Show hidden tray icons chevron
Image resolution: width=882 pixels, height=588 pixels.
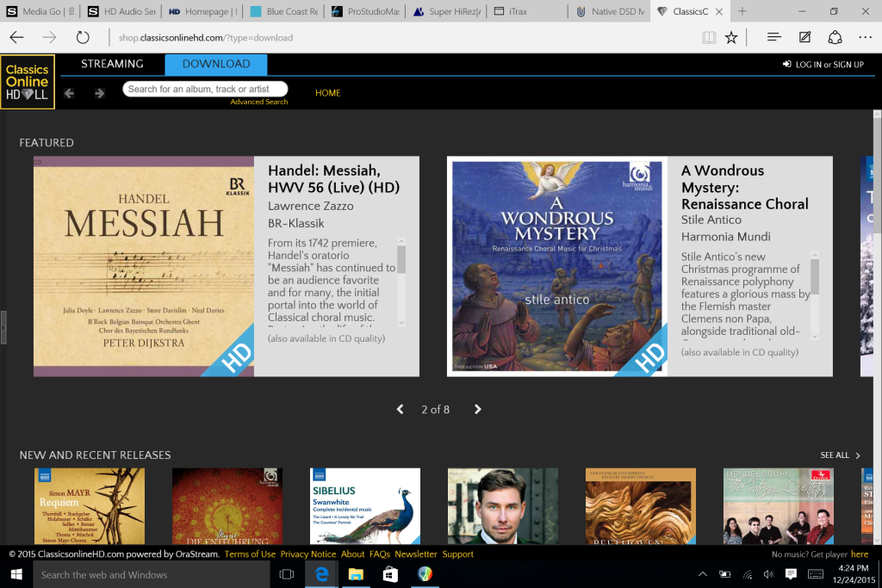click(703, 574)
